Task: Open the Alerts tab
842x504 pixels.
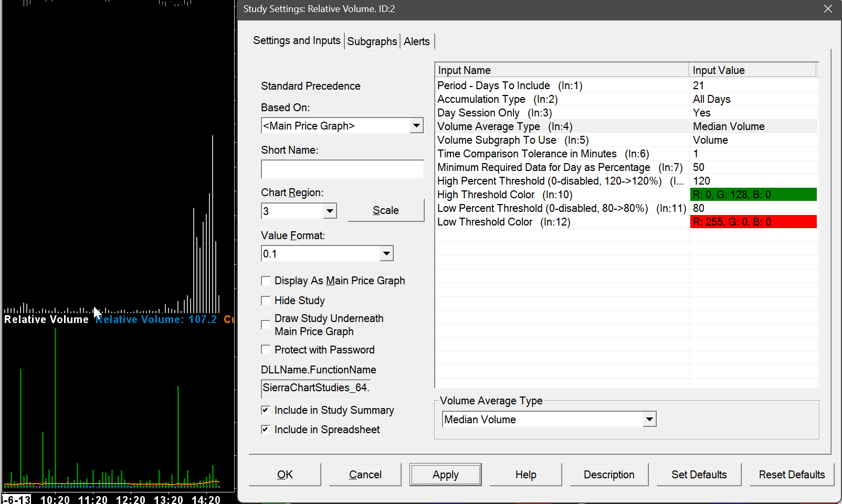Action: pyautogui.click(x=416, y=41)
